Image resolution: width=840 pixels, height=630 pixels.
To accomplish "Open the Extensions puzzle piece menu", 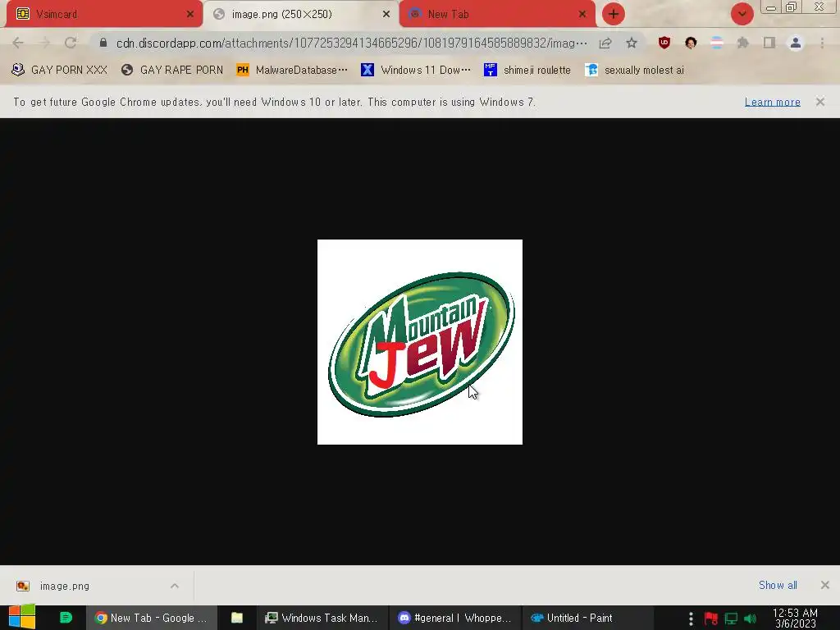I will click(743, 43).
